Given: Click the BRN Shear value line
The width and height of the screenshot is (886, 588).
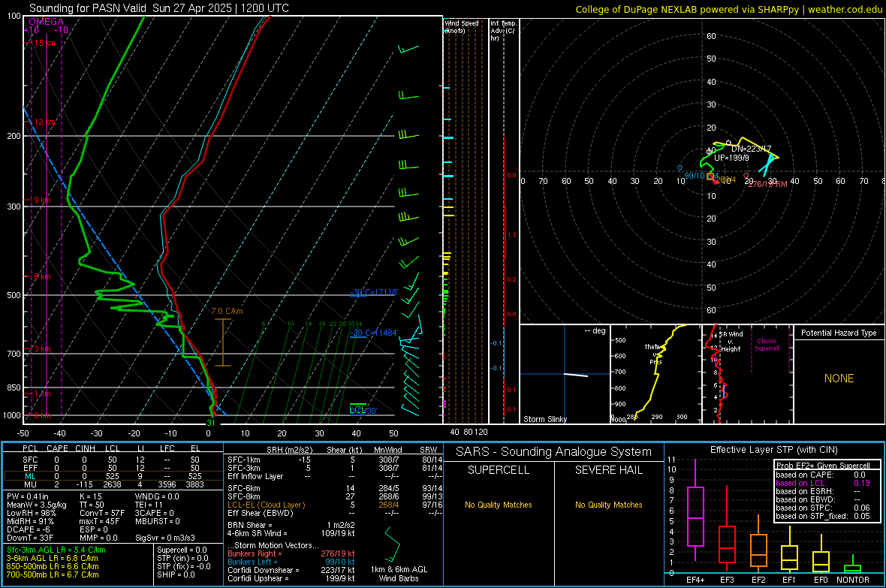Looking at the screenshot, I should pos(291,525).
